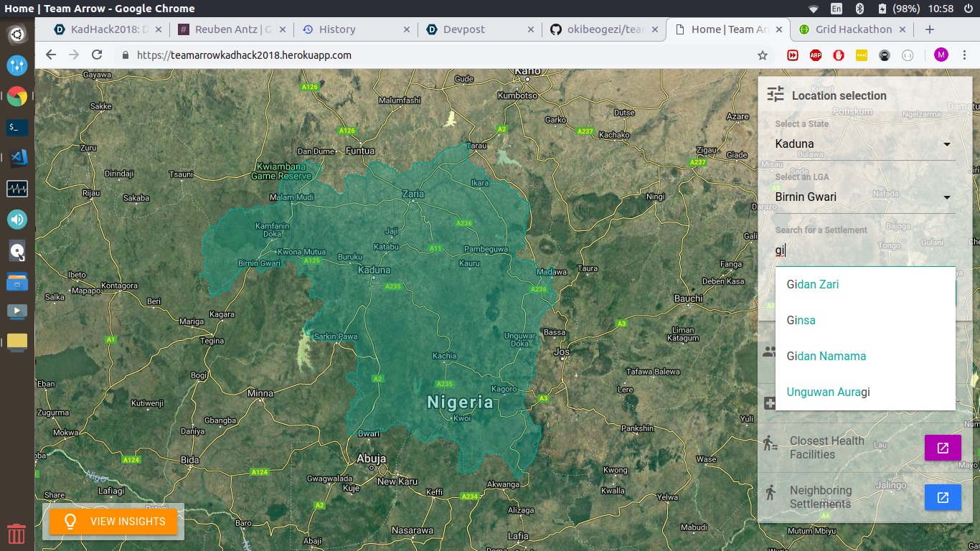Viewport: 980px width, 551px height.
Task: Click the gray curly-braces extension icon
Action: coord(908,55)
